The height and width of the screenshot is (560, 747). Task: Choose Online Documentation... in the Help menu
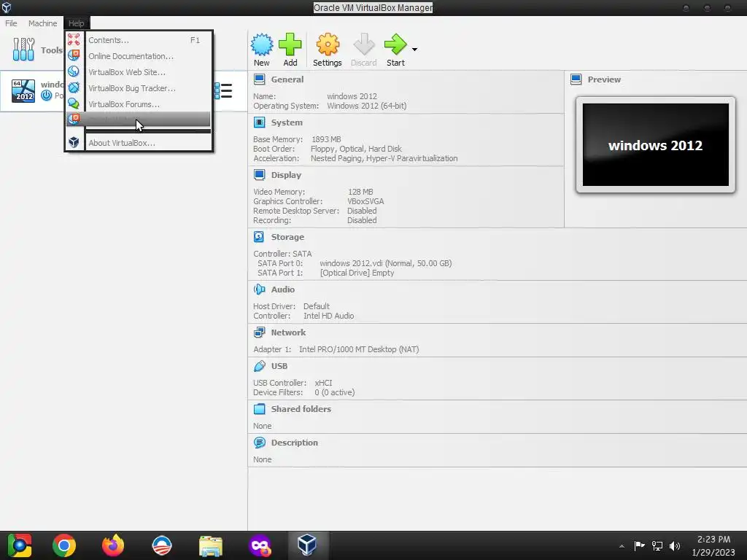[138, 56]
